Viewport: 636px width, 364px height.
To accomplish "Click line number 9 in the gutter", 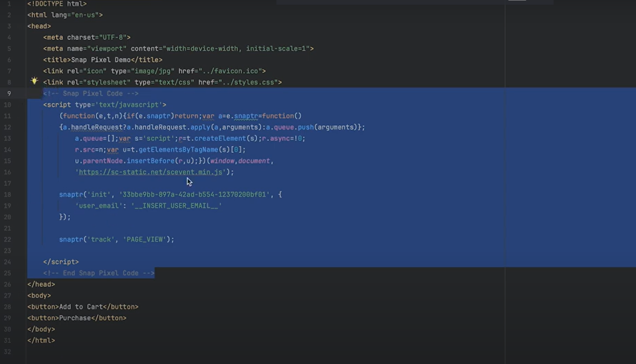I will pyautogui.click(x=9, y=94).
